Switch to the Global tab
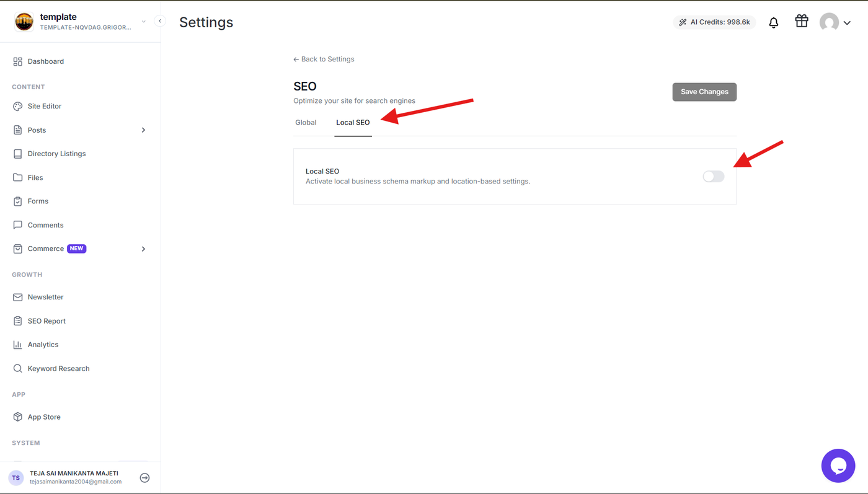The height and width of the screenshot is (494, 868). click(x=306, y=123)
